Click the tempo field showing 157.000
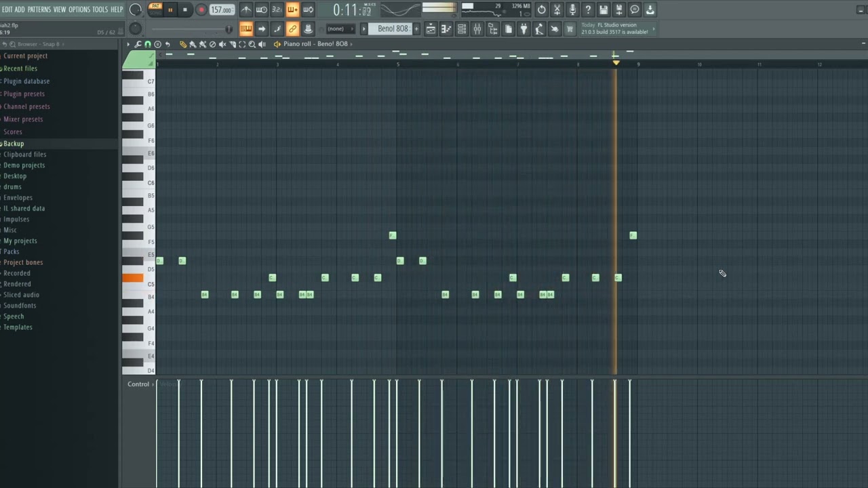The image size is (868, 488). coord(222,9)
